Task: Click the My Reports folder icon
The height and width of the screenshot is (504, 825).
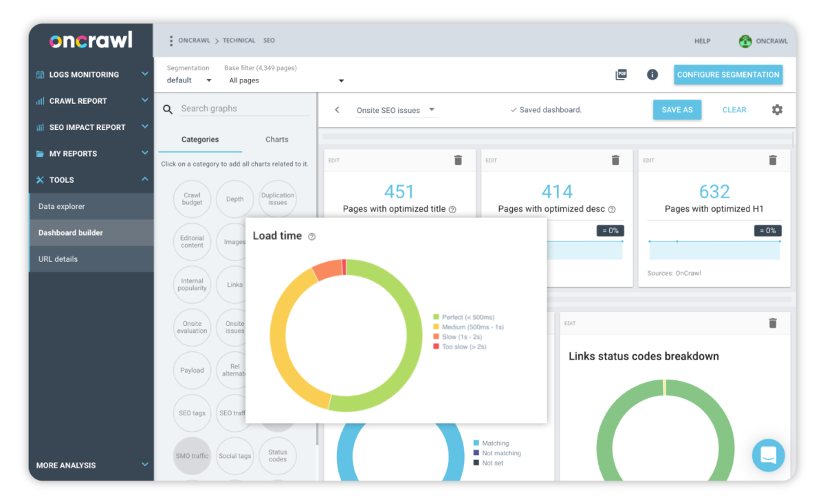Action: (x=40, y=154)
